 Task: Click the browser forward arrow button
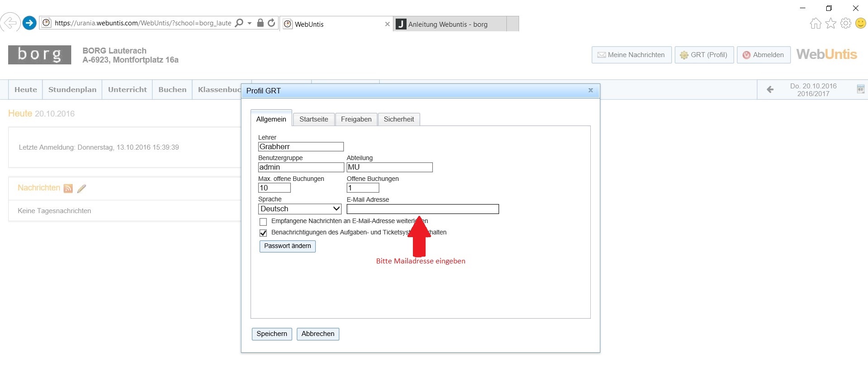click(29, 23)
